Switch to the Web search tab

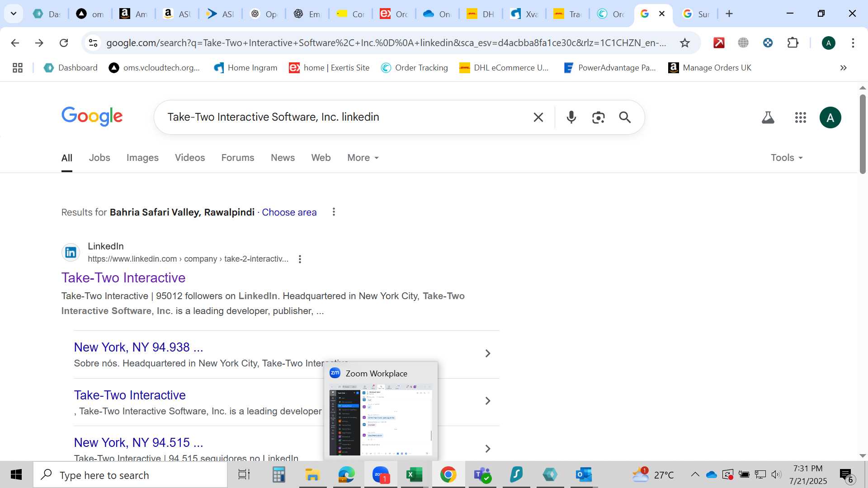[x=321, y=158]
